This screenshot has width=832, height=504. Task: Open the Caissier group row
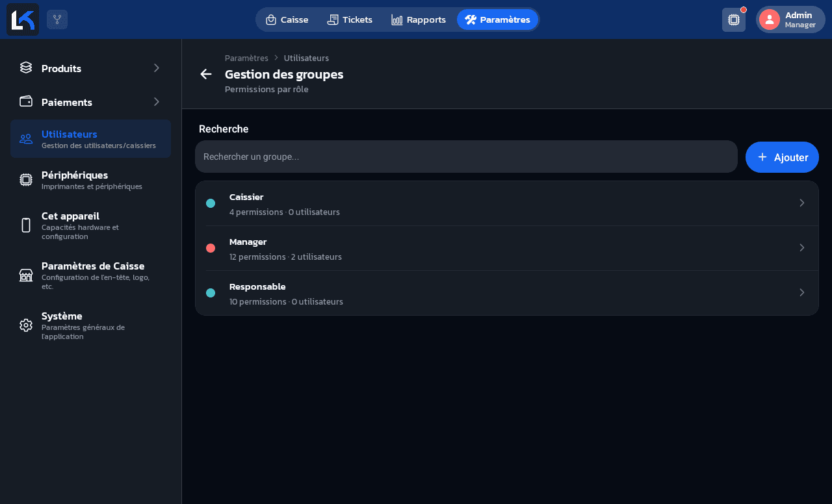click(x=507, y=203)
